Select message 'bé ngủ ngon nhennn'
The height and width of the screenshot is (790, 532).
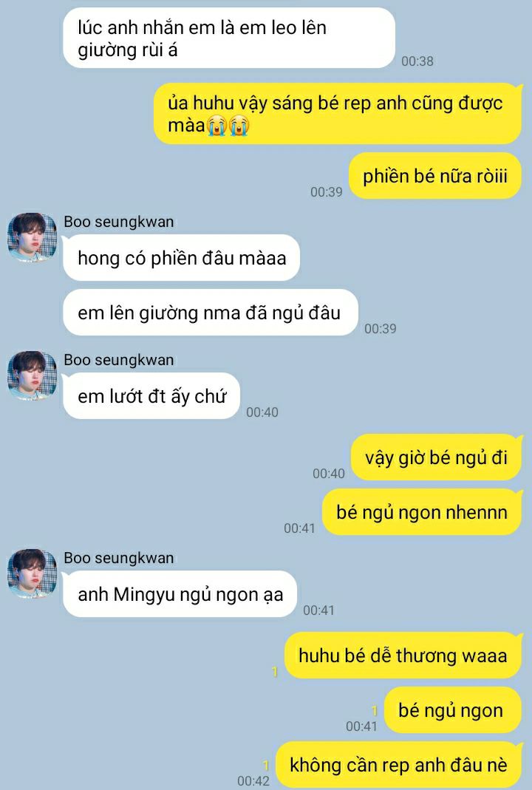coord(422,512)
